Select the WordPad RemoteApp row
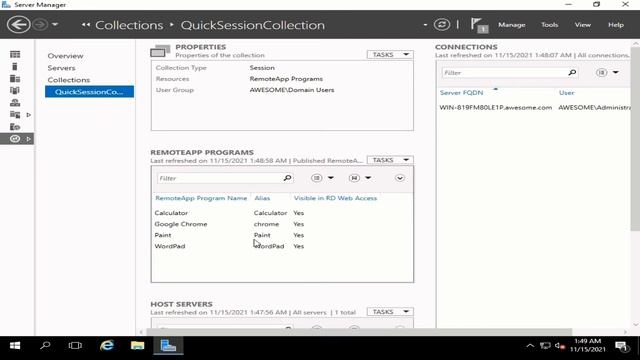640x360 pixels. click(x=282, y=246)
